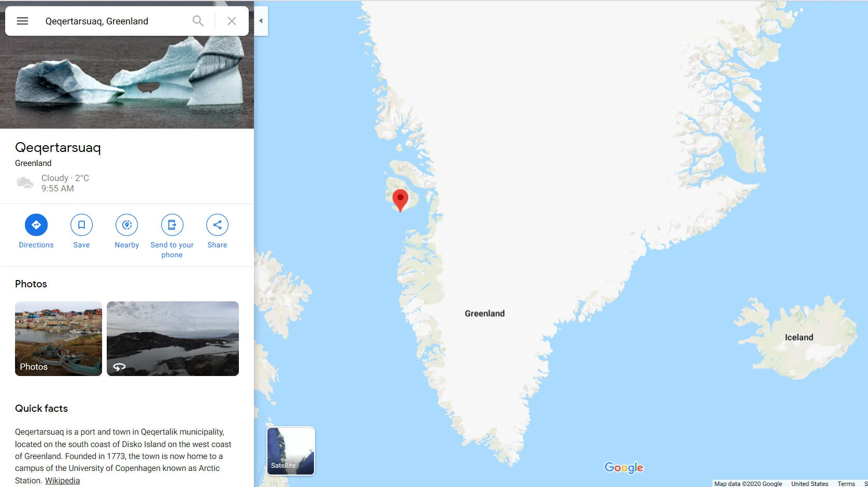Click the Send to your phone icon

point(172,225)
